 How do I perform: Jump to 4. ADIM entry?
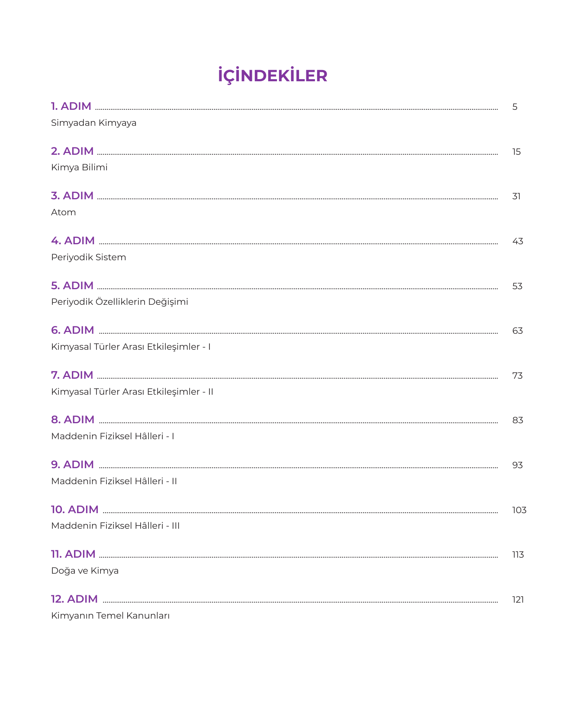tap(73, 241)
